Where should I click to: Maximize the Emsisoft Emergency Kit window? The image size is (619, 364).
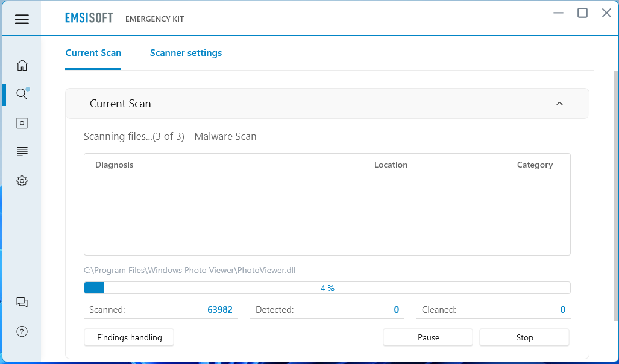[x=582, y=13]
